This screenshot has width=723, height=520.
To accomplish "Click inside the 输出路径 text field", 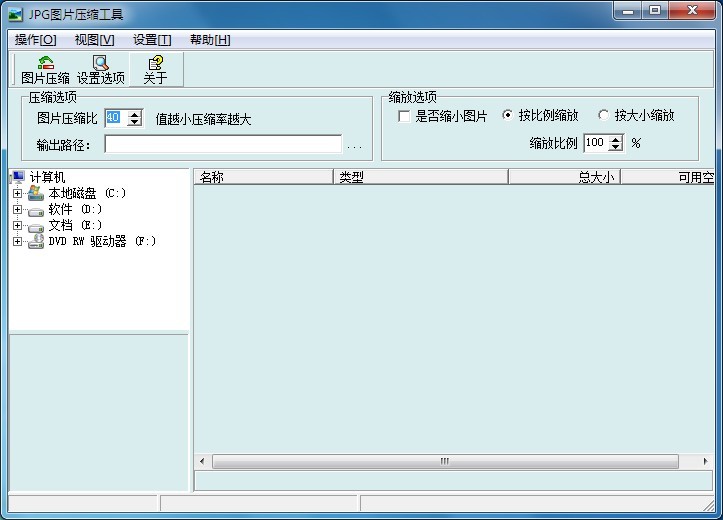I will tap(222, 145).
